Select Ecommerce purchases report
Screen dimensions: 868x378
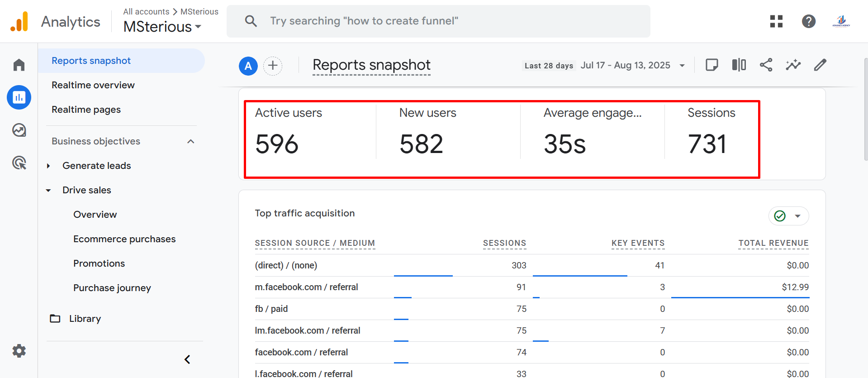pos(124,239)
